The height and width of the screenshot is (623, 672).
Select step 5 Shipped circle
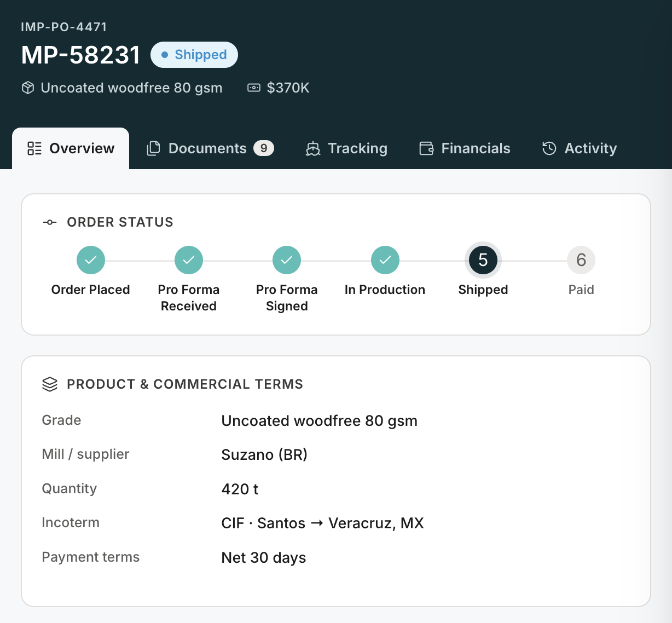pyautogui.click(x=483, y=260)
